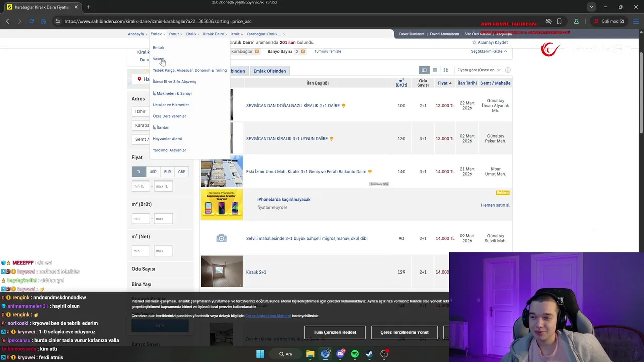Expand the Bina Yaşı filter

(x=141, y=285)
